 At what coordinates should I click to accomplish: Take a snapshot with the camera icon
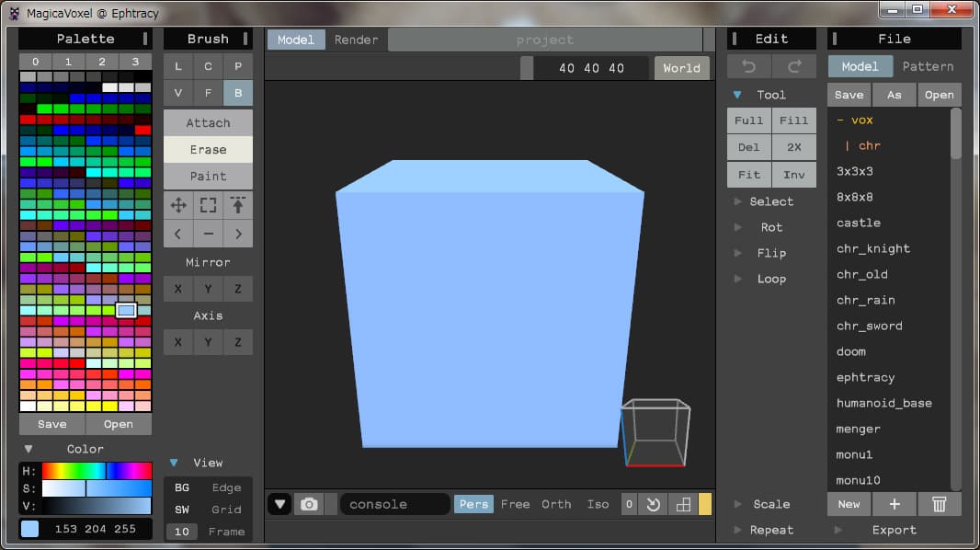tap(309, 504)
